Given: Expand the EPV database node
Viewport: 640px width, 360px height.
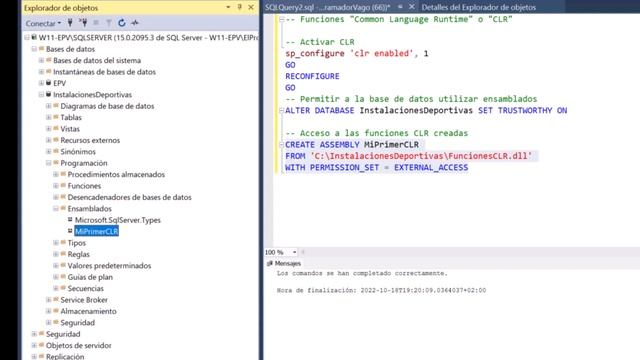Looking at the screenshot, I should [41, 83].
